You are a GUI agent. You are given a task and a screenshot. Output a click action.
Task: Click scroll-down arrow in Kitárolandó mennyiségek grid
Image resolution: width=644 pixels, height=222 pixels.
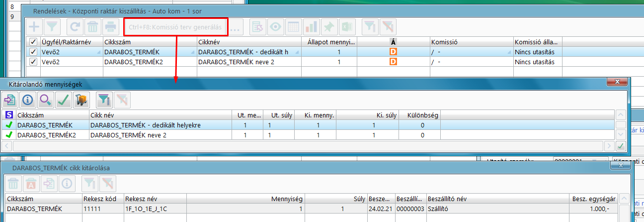coord(621,134)
